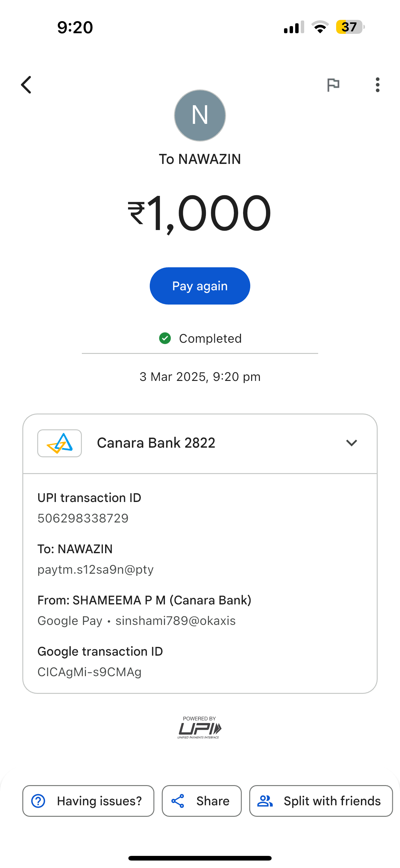400x868 pixels.
Task: Tap the Powered by UPI logo
Action: click(200, 728)
